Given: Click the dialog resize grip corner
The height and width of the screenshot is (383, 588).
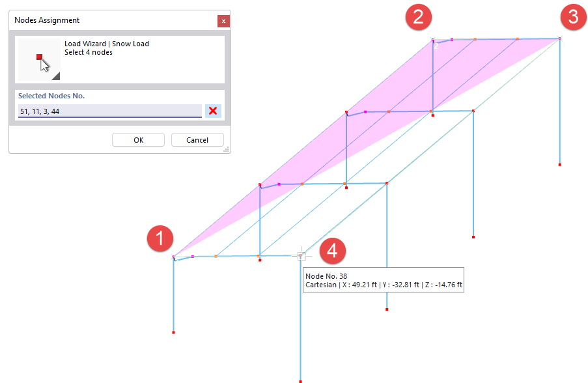Looking at the screenshot, I should [x=226, y=149].
